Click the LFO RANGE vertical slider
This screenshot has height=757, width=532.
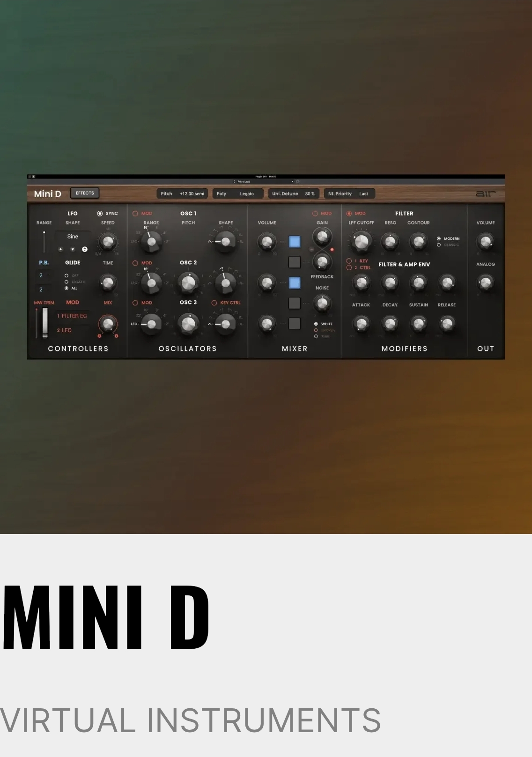point(44,242)
